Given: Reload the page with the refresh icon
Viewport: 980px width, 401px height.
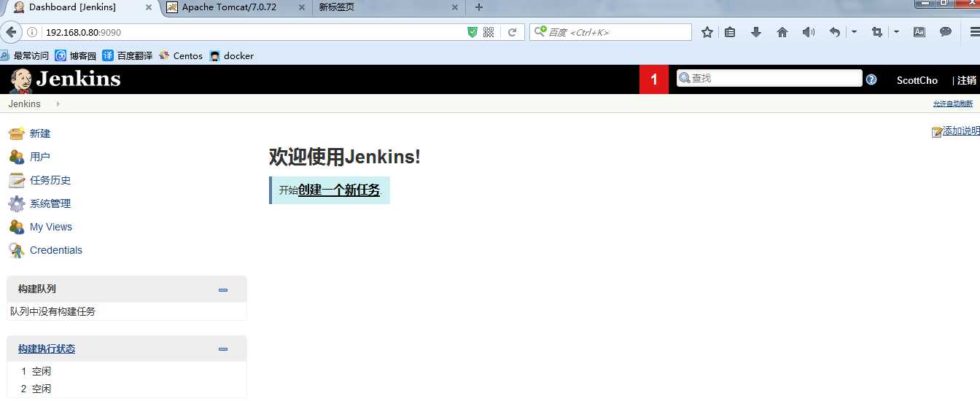Looking at the screenshot, I should (513, 32).
